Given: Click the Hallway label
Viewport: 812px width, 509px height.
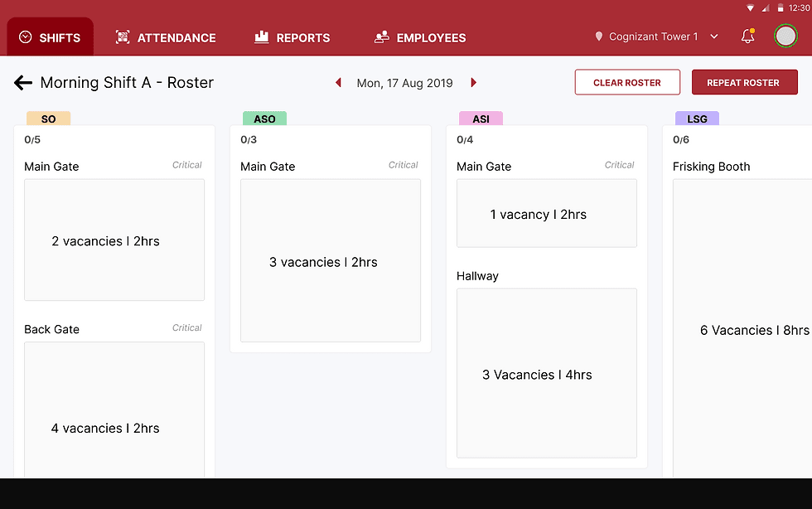Looking at the screenshot, I should tap(477, 276).
